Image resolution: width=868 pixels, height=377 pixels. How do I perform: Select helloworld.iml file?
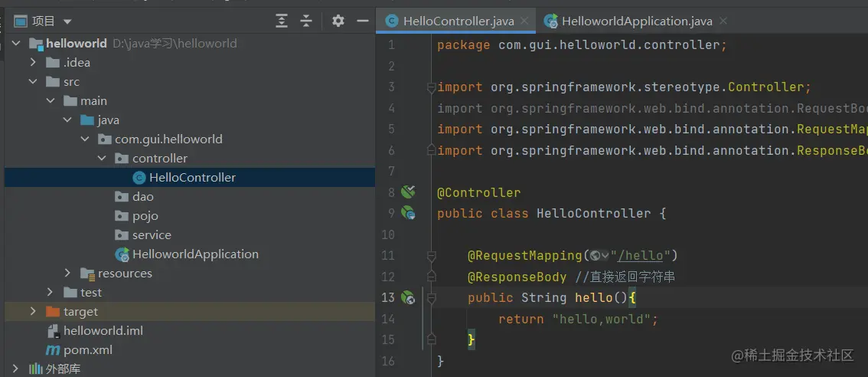103,330
